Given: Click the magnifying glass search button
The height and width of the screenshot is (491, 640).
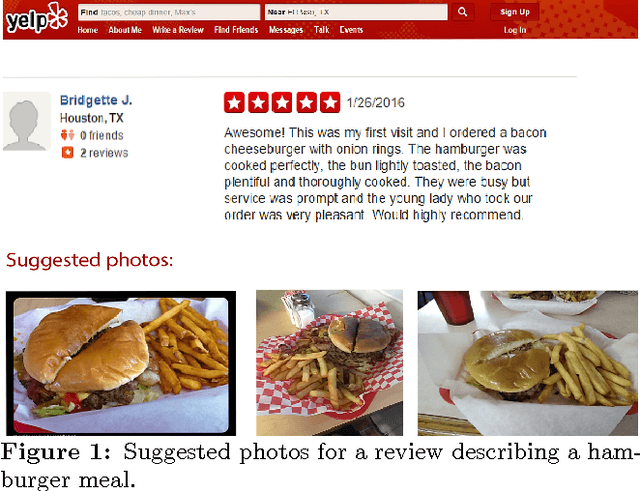Looking at the screenshot, I should (x=462, y=12).
